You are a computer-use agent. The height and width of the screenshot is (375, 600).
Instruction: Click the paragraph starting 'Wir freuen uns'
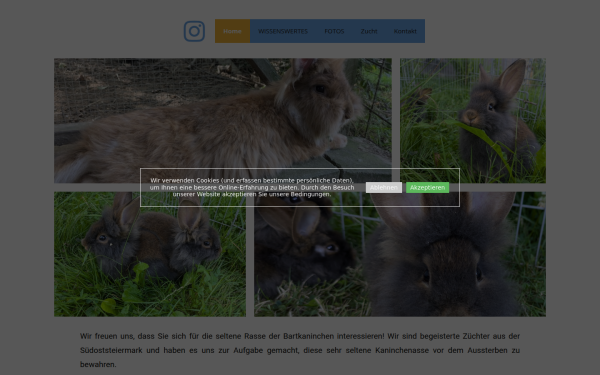[300, 350]
